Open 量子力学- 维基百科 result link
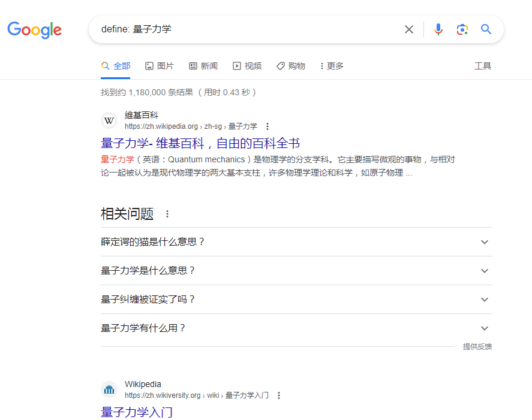This screenshot has width=532, height=420. pyautogui.click(x=200, y=143)
